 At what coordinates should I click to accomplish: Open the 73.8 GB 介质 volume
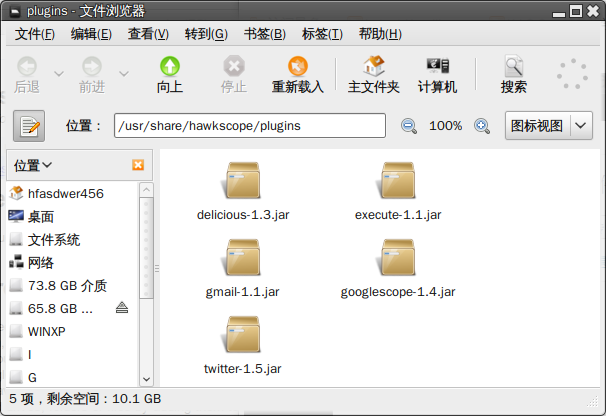[x=73, y=286]
